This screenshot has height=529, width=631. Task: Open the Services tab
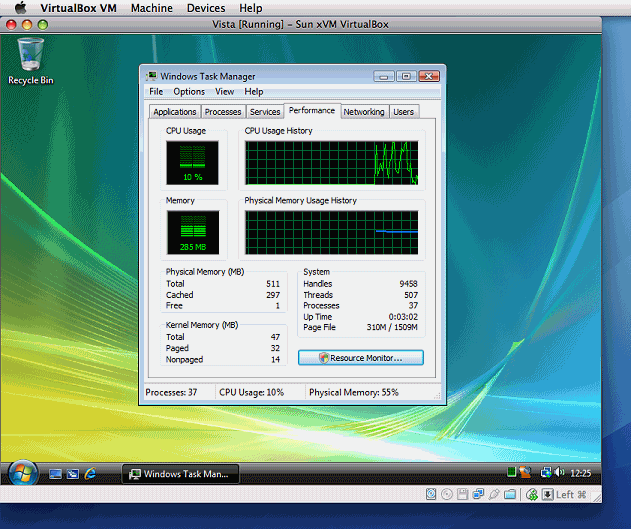click(x=265, y=112)
